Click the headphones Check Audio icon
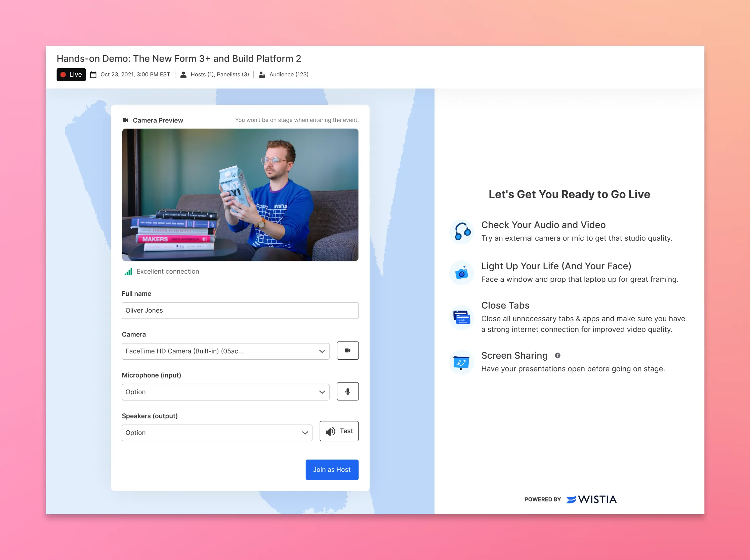Viewport: 750px width, 560px height. pyautogui.click(x=462, y=232)
